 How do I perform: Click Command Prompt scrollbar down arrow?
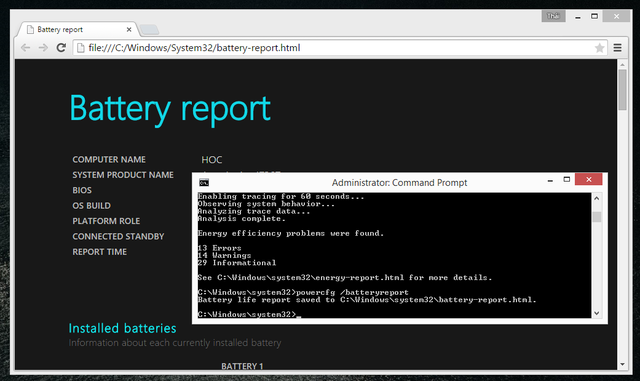596,313
